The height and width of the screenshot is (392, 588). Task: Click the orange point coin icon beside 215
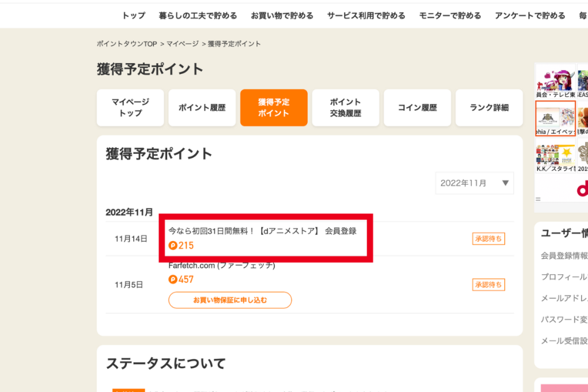(173, 246)
